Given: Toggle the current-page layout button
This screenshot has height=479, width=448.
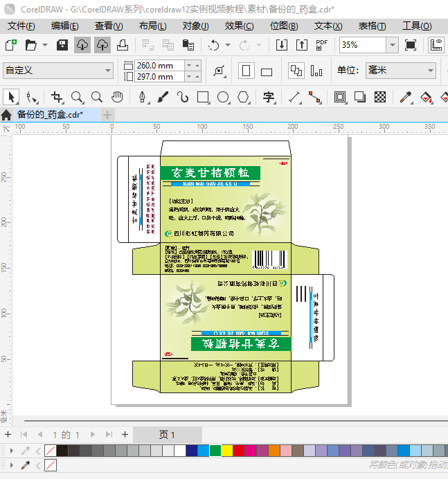Looking at the screenshot, I should [x=316, y=71].
